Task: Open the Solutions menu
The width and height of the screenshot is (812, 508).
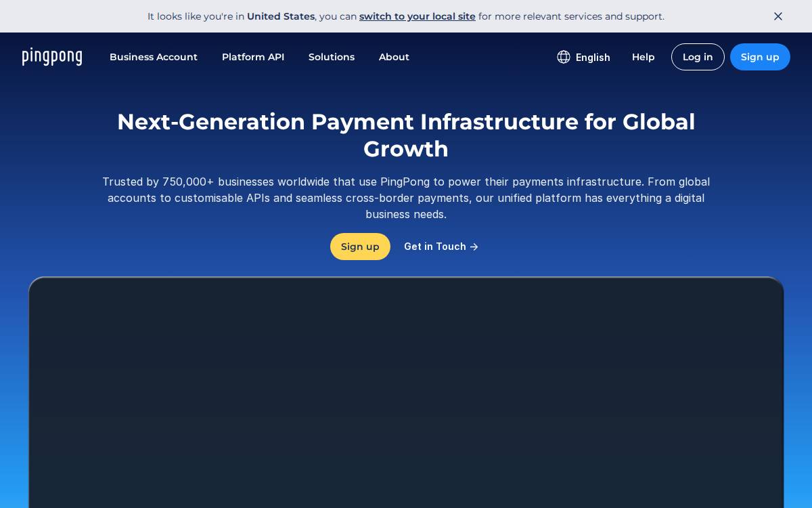Action: 332,57
